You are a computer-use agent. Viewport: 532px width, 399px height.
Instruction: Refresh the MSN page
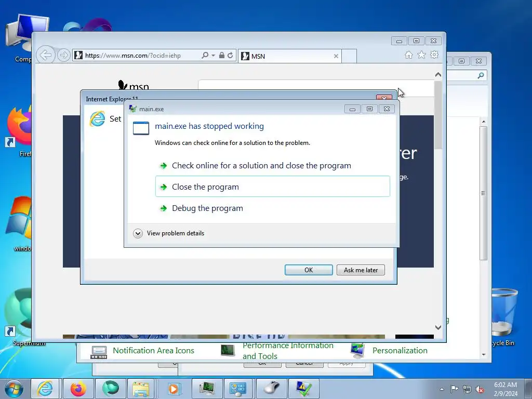(230, 55)
